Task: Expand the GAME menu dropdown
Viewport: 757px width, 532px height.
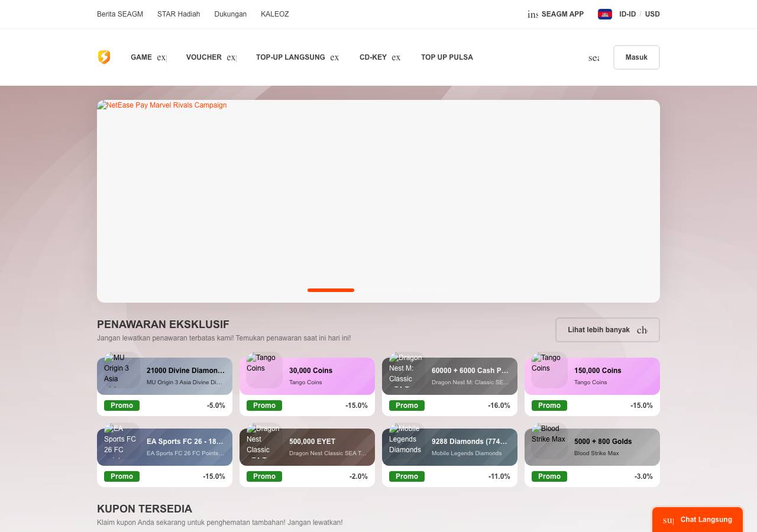Action: point(162,57)
